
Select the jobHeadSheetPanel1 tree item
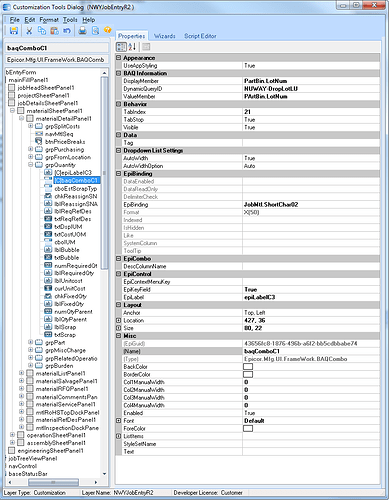coord(46,88)
